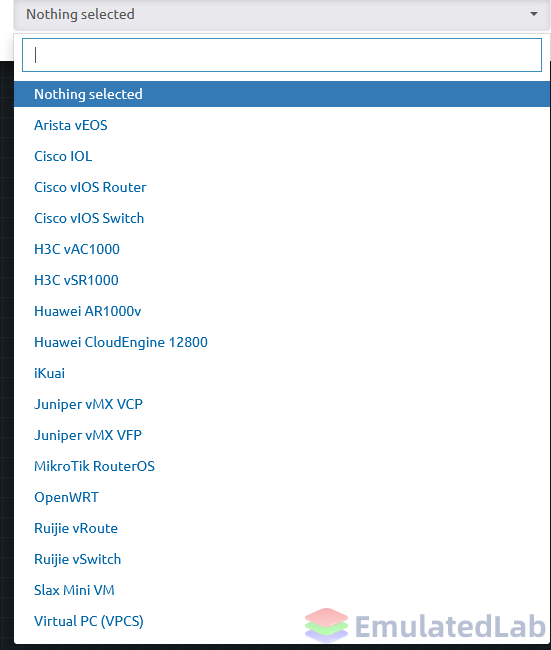
Task: Click the search text field in dropdown
Action: coord(282,55)
